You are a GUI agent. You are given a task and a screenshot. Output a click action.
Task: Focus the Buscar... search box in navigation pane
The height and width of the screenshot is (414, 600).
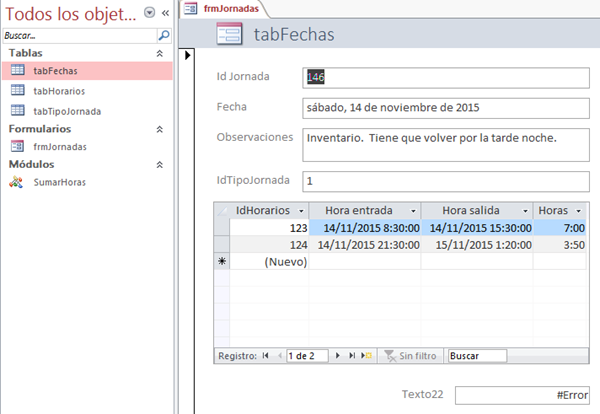click(x=80, y=36)
